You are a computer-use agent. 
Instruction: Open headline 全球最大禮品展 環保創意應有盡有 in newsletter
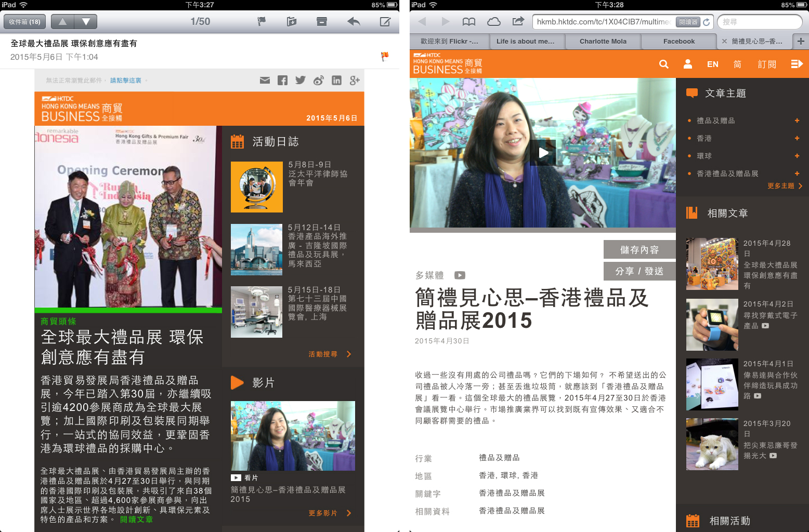pos(122,347)
